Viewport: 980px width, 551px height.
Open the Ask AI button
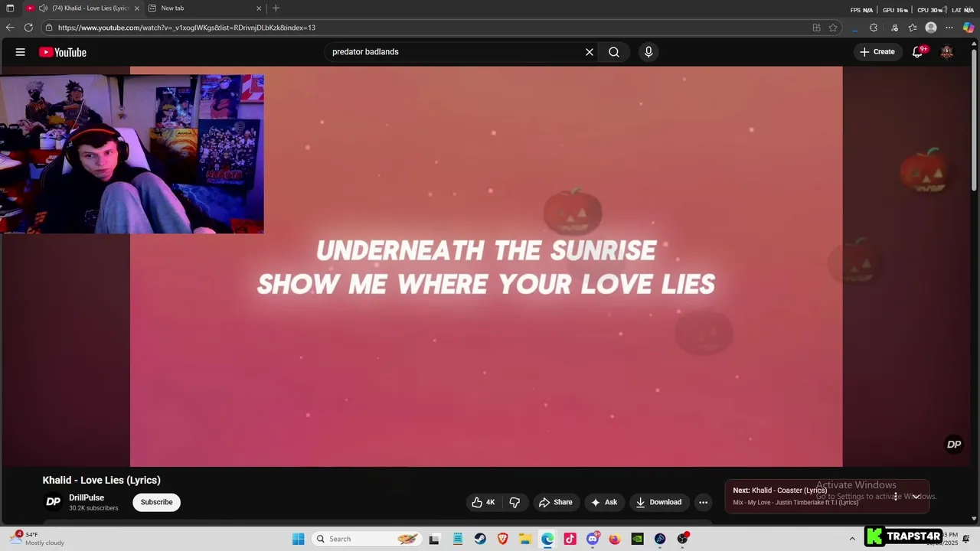coord(604,502)
